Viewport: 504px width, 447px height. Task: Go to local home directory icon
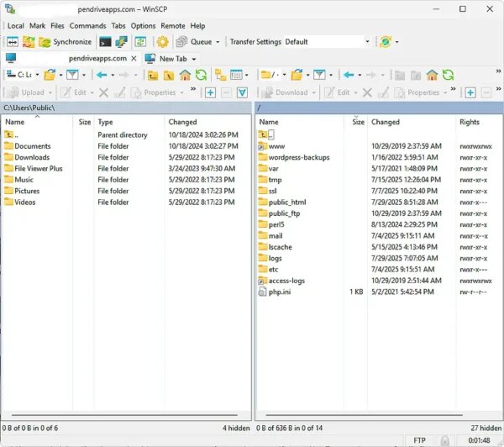[x=185, y=76]
